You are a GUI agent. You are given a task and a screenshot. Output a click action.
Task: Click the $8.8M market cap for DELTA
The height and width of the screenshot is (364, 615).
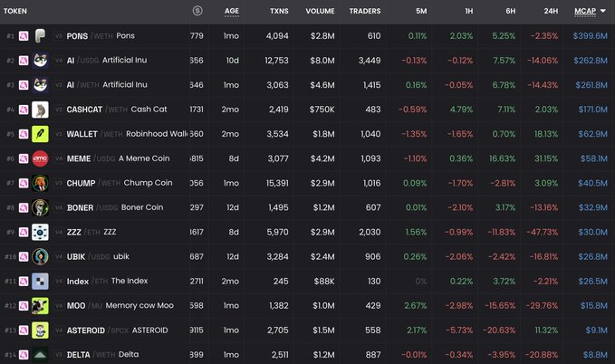click(x=595, y=355)
